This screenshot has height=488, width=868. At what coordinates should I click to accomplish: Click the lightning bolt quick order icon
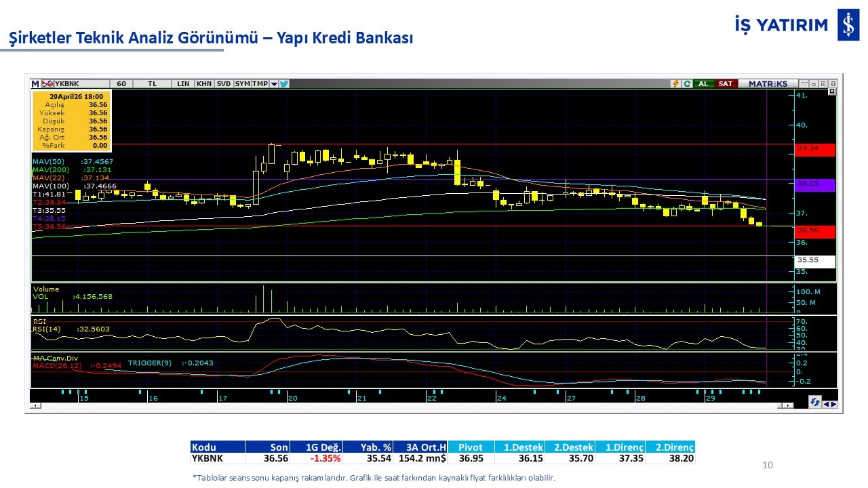[x=675, y=84]
